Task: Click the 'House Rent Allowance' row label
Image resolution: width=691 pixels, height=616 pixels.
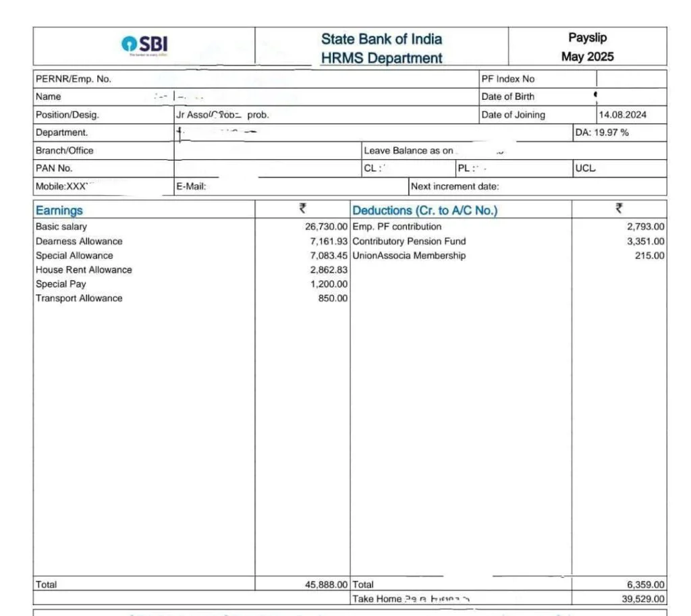Action: (x=84, y=270)
